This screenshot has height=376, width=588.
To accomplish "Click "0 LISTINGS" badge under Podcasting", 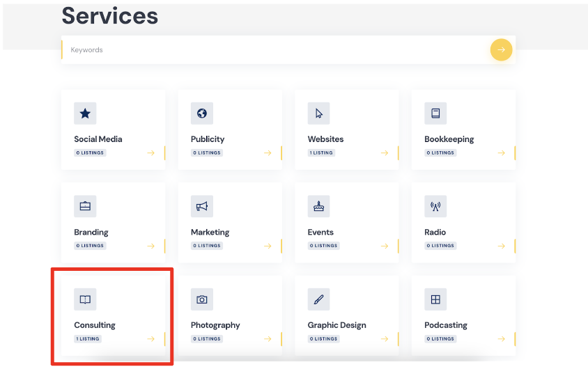I will [x=440, y=339].
